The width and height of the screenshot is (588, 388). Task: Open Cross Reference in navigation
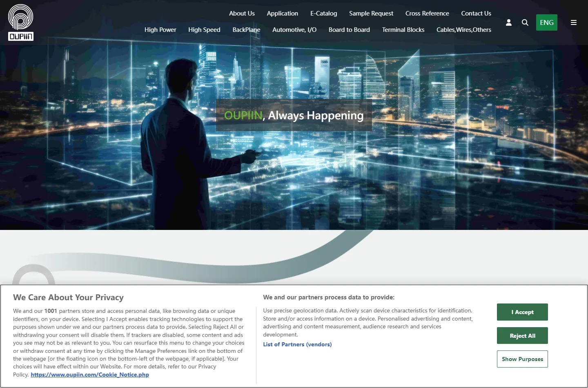pyautogui.click(x=427, y=13)
